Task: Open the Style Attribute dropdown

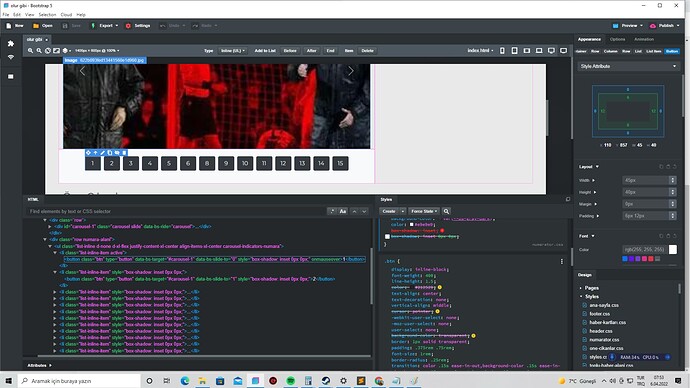Action: click(628, 66)
